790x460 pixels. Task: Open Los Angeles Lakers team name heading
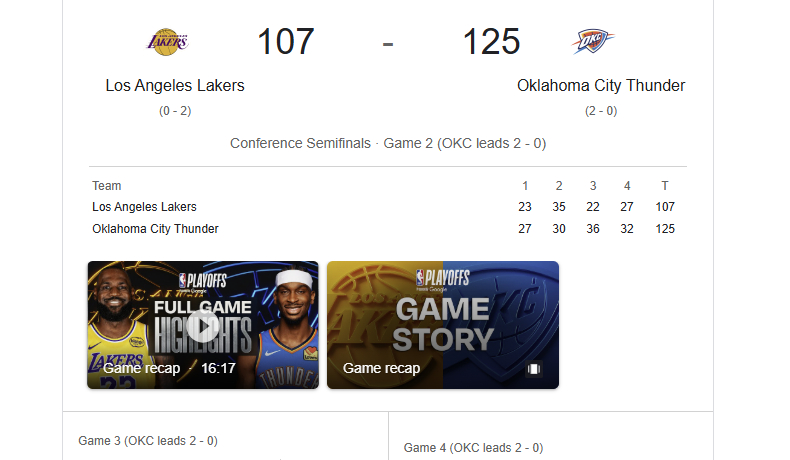coord(175,86)
